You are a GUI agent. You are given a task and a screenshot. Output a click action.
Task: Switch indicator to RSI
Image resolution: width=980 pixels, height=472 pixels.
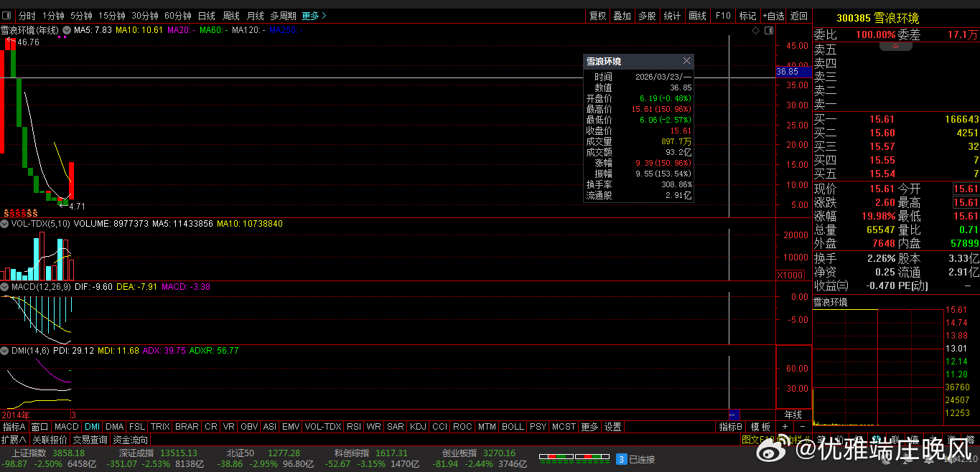pyautogui.click(x=354, y=427)
